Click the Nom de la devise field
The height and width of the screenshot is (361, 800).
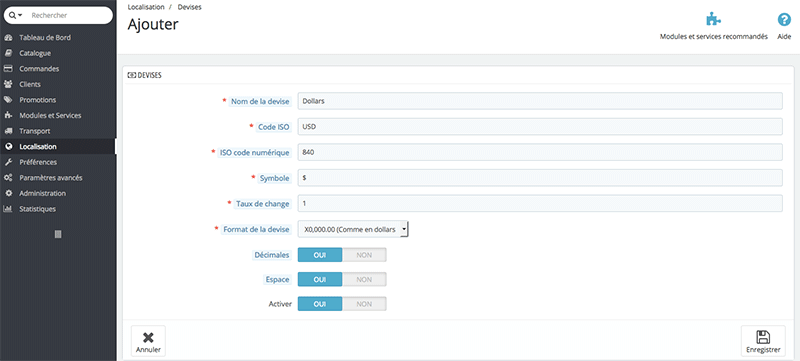pyautogui.click(x=540, y=101)
